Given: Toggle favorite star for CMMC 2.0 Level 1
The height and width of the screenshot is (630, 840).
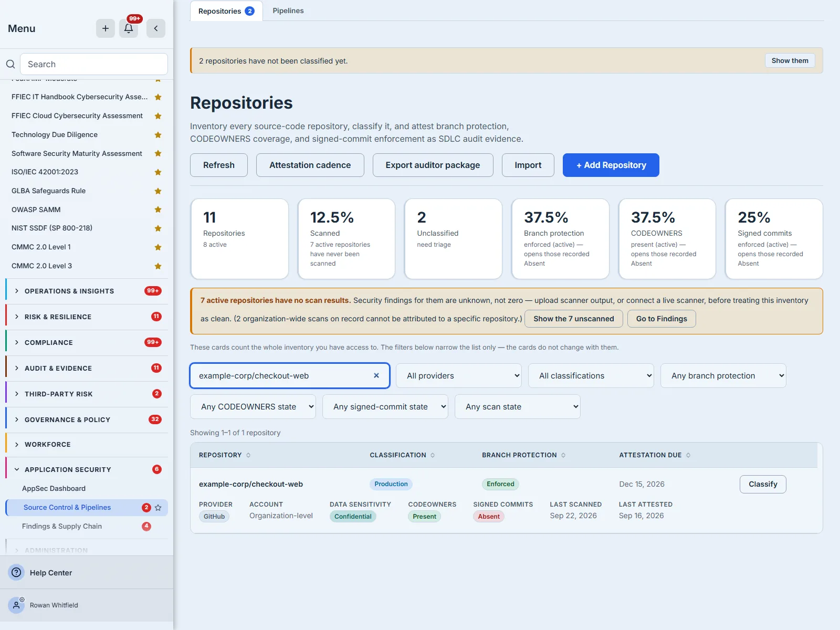Looking at the screenshot, I should pos(158,247).
